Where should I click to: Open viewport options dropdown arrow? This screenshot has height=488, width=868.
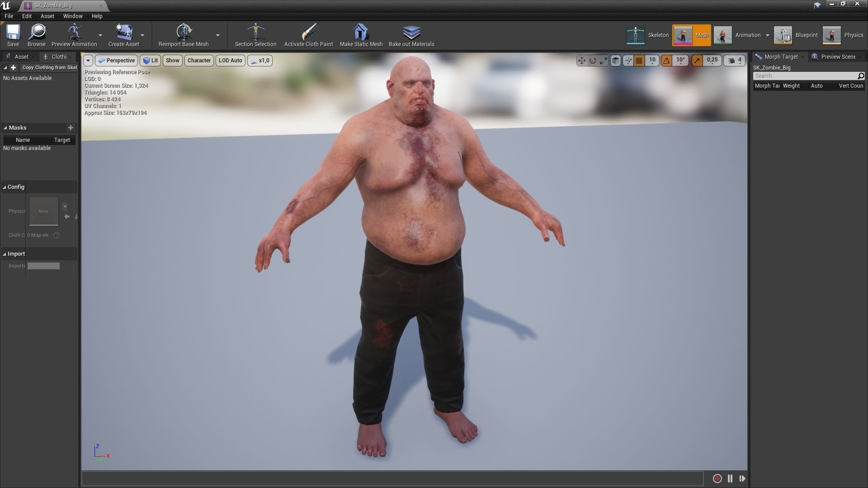[x=88, y=61]
